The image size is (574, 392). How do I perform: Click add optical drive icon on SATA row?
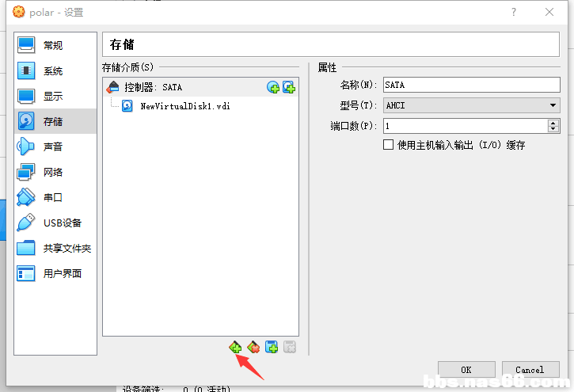[272, 87]
